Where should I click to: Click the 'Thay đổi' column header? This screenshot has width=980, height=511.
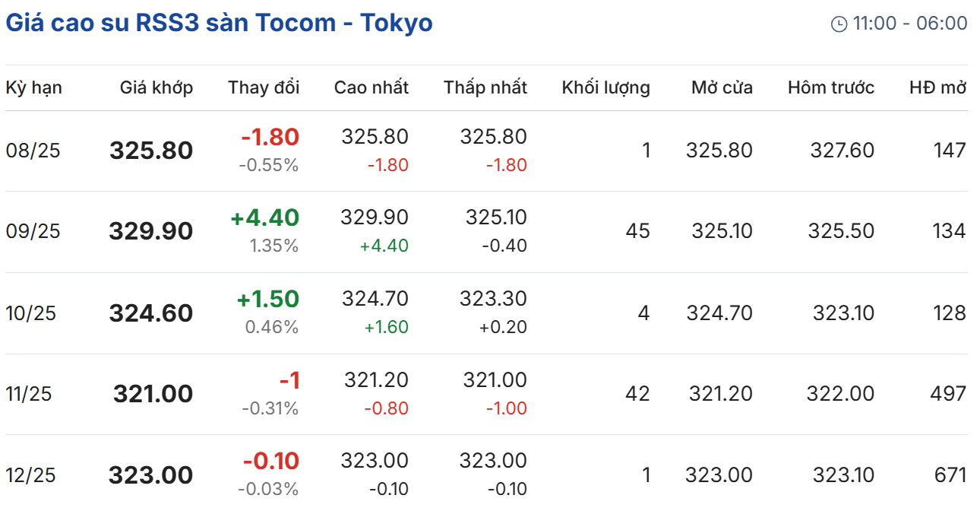[x=264, y=87]
